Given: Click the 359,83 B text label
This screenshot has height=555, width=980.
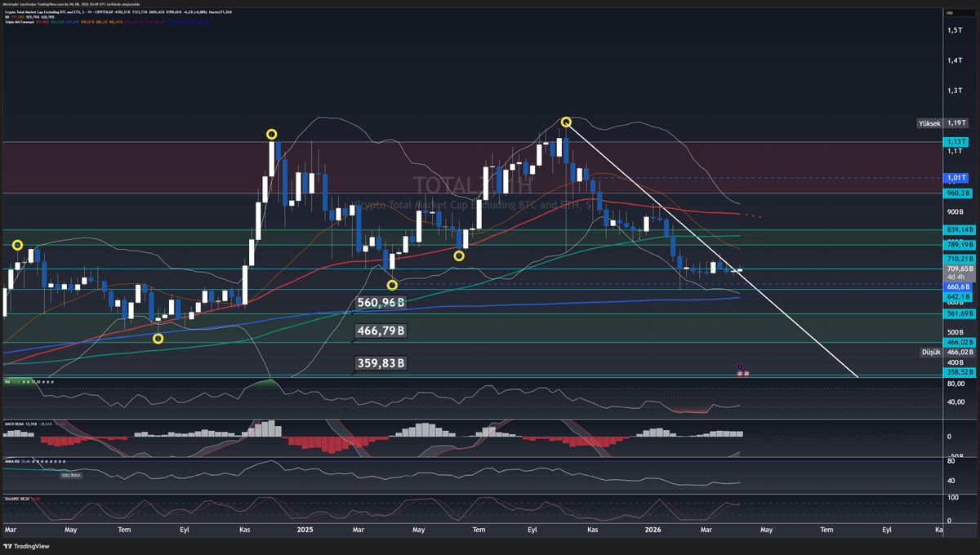Looking at the screenshot, I should point(381,363).
